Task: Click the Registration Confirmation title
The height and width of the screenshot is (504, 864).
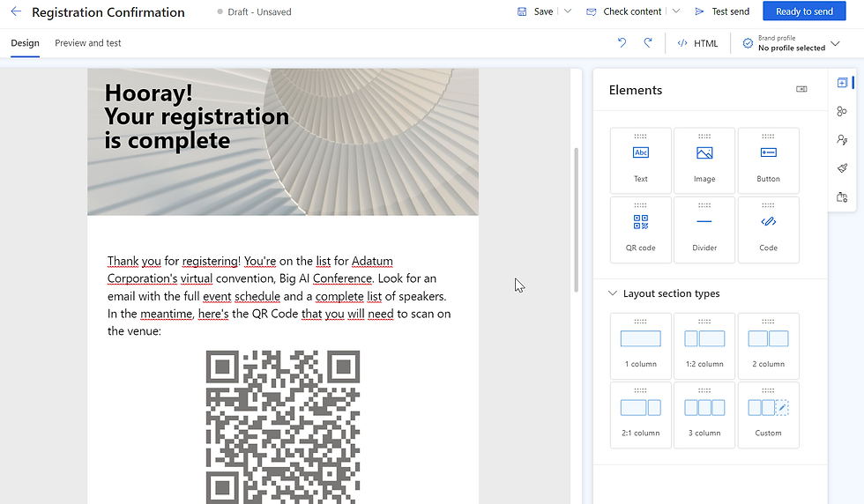Action: point(108,12)
